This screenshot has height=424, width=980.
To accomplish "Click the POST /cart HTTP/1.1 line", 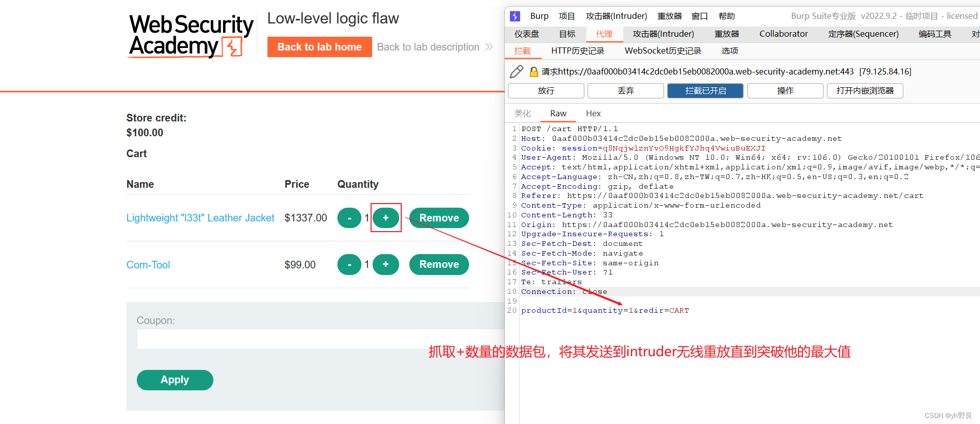I will 569,129.
